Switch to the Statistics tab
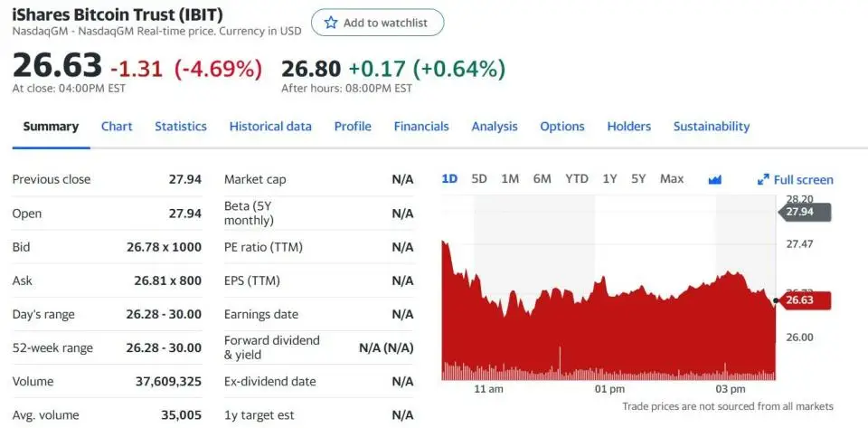 181,127
